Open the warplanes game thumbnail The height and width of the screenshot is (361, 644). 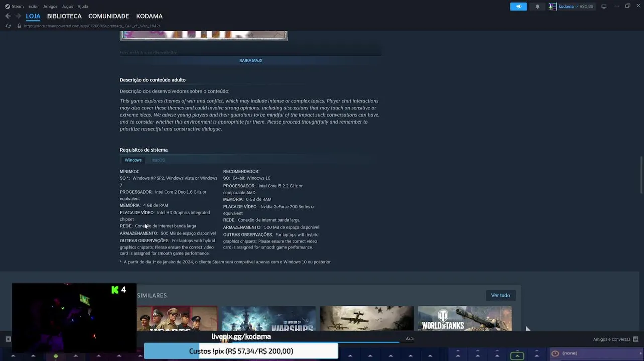367,319
